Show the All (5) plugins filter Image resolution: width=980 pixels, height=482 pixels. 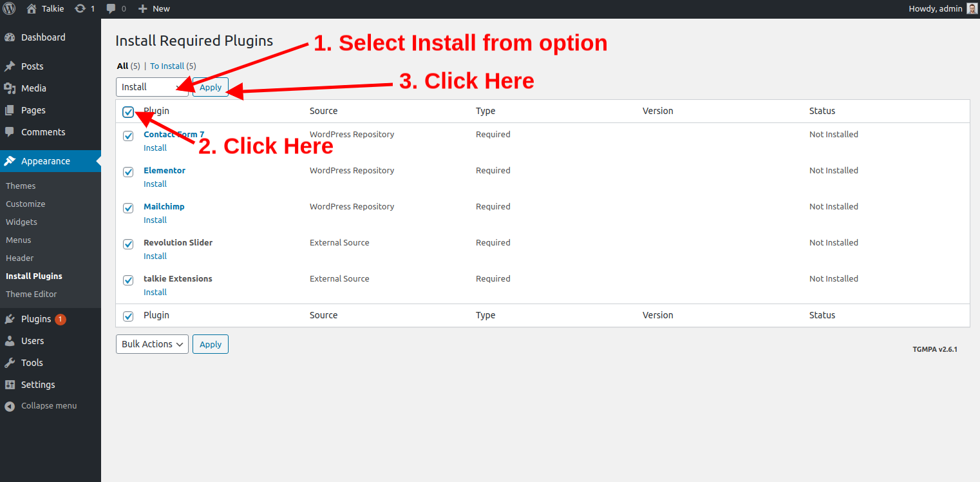(128, 66)
